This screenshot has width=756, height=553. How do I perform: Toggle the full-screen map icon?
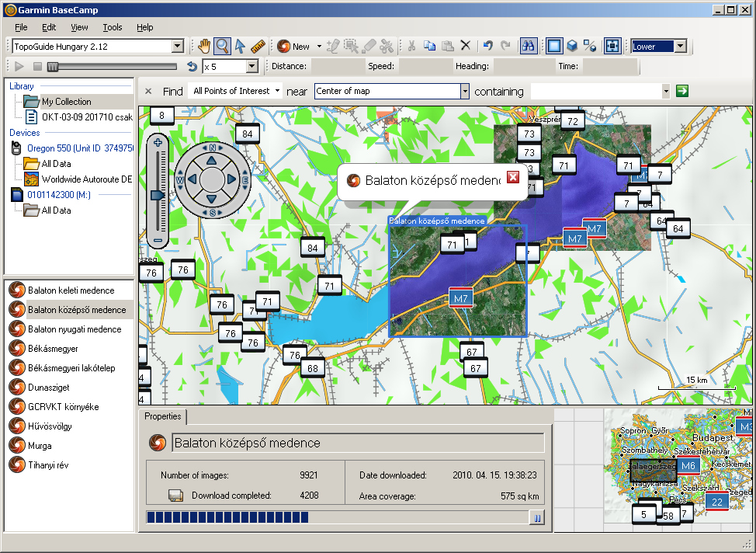pyautogui.click(x=612, y=47)
